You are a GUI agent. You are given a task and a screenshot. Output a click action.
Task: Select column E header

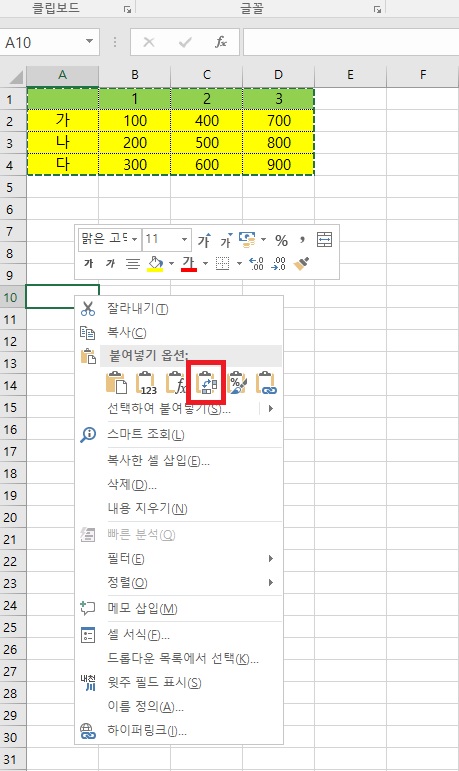[x=350, y=75]
